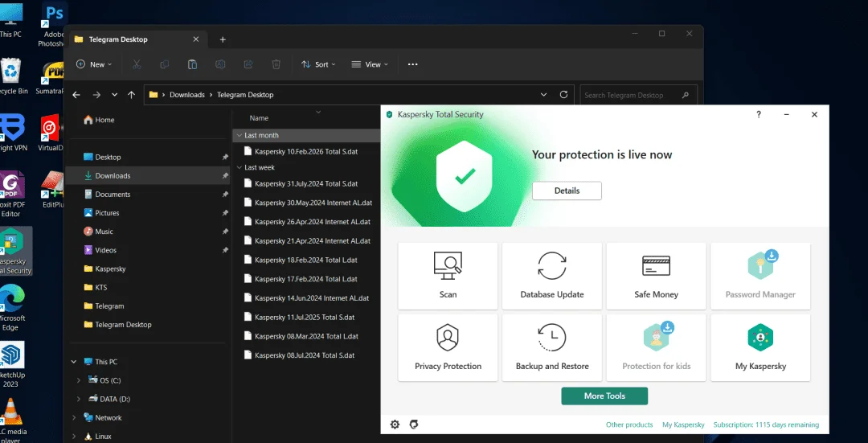The width and height of the screenshot is (868, 443).
Task: Go back in File Explorer
Action: 76,95
